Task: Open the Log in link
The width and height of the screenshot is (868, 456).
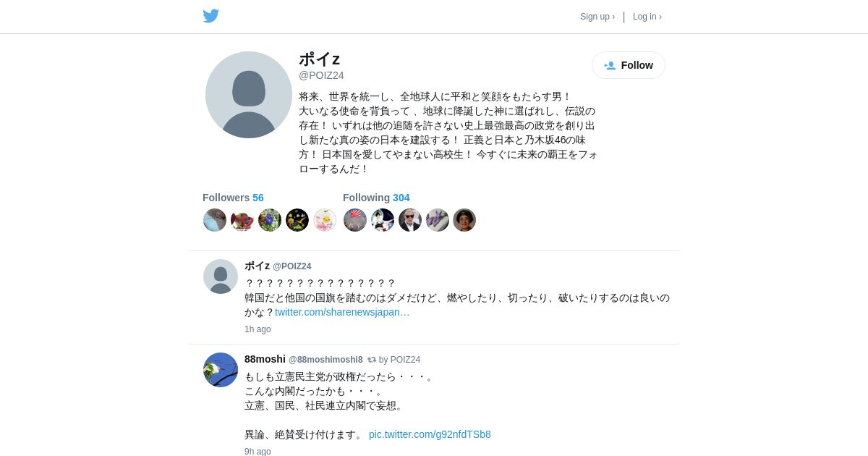Action: click(647, 17)
